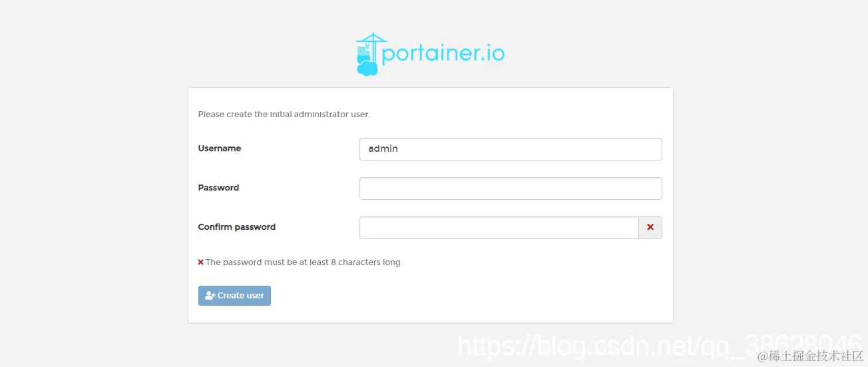Click gray page background outside the form
This screenshot has width=868, height=367.
click(93, 200)
